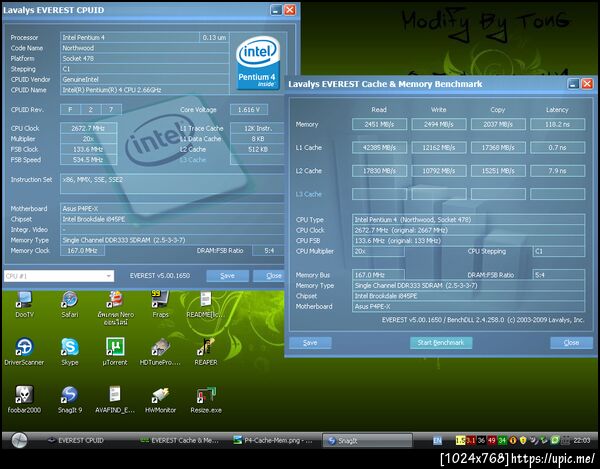Click the Start orb button

pos(19,440)
